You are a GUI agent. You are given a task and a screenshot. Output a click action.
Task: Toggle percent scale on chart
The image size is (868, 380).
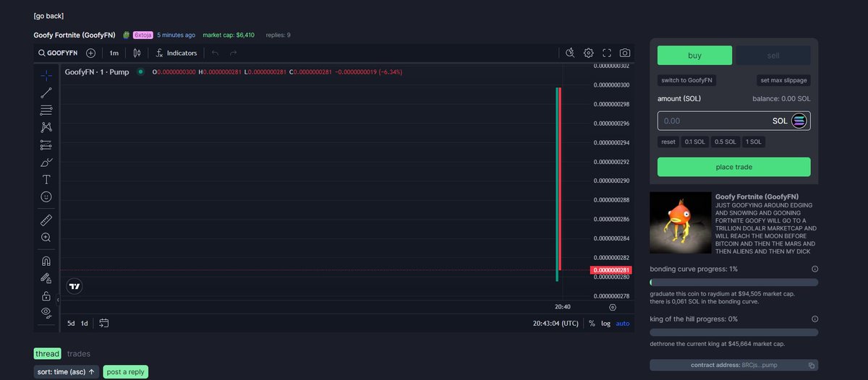[592, 323]
